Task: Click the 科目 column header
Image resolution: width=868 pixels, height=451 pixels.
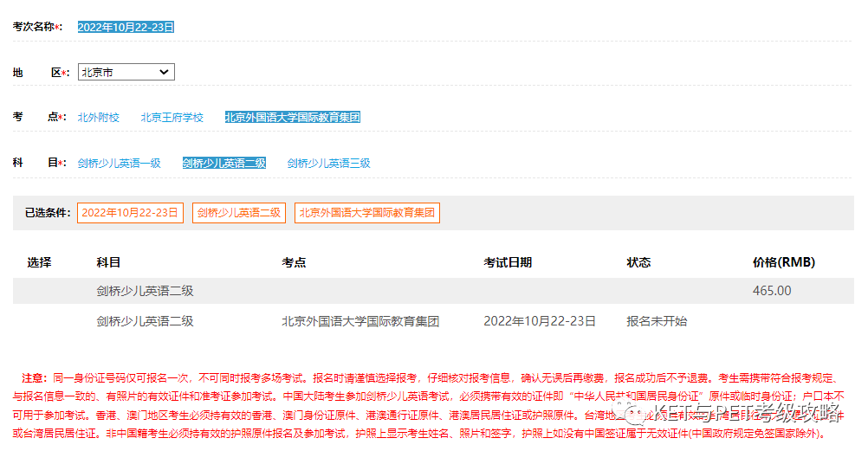Action: pyautogui.click(x=108, y=263)
